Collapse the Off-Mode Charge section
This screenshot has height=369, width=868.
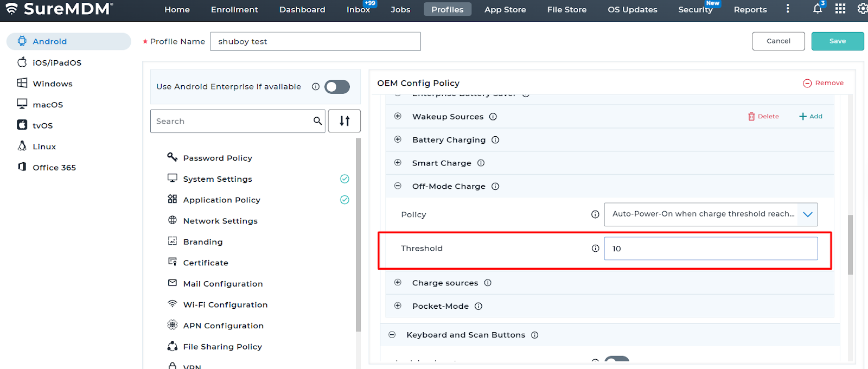click(398, 186)
